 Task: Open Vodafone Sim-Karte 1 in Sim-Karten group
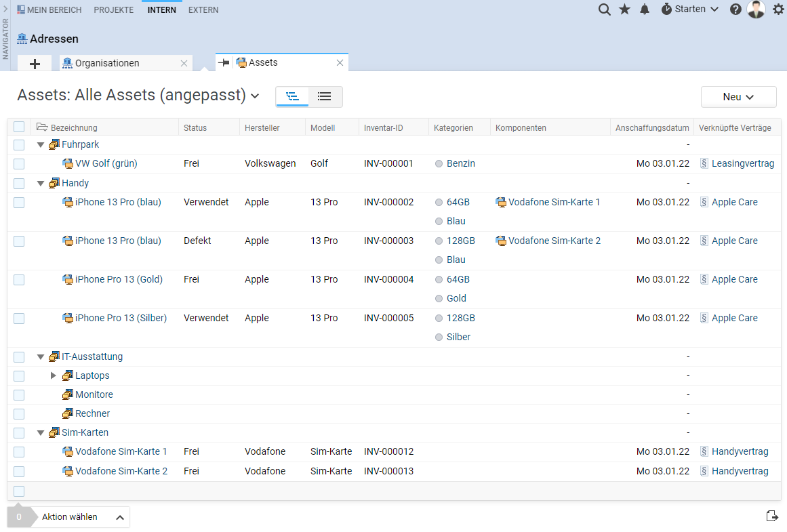(x=121, y=452)
